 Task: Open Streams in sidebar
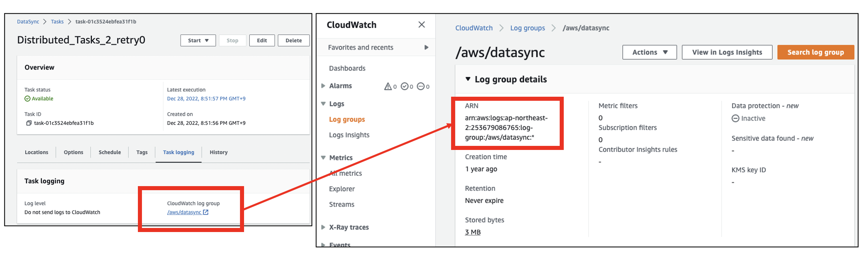(x=342, y=204)
